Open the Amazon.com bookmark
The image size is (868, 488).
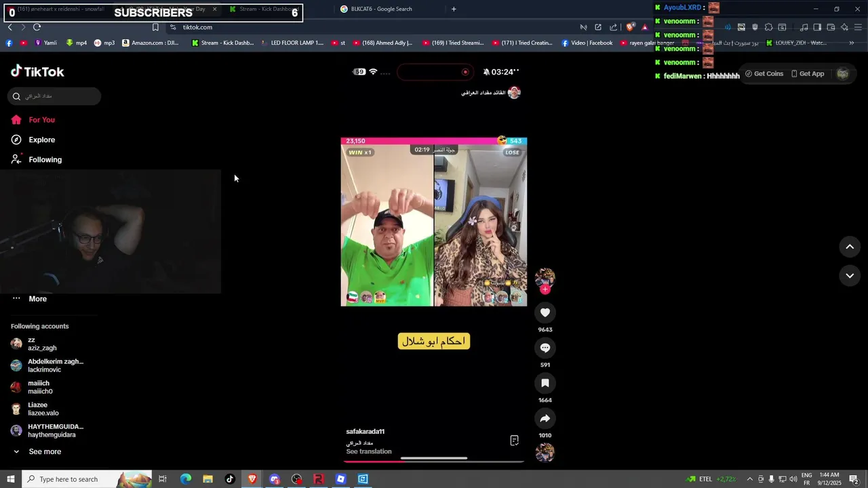click(151, 43)
